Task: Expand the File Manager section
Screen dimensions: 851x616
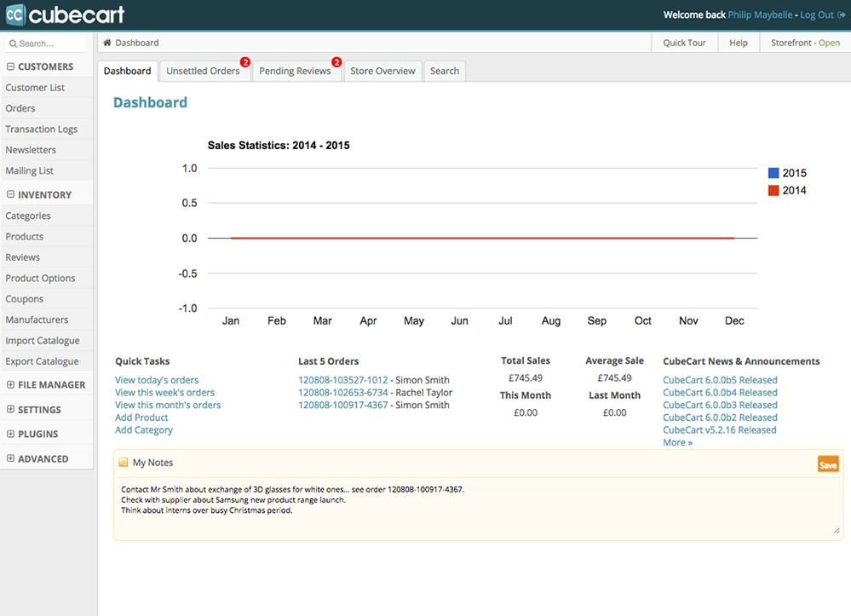Action: [10, 385]
